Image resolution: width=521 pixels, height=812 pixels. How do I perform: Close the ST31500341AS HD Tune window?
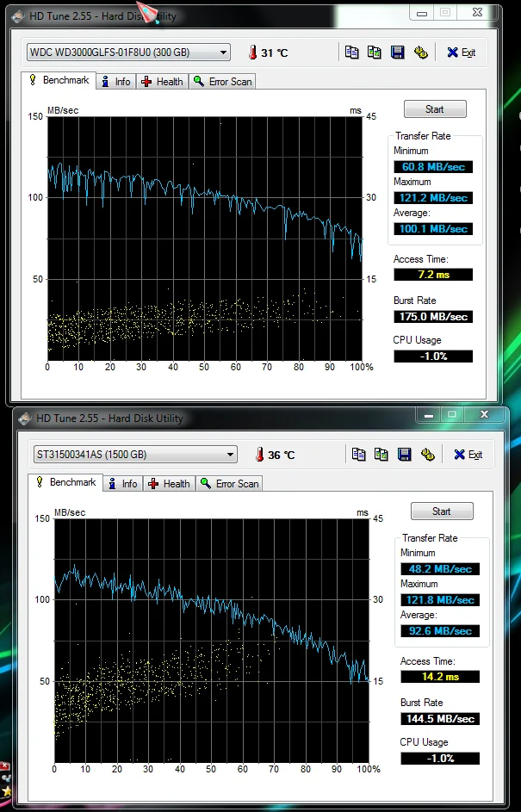coord(484,414)
